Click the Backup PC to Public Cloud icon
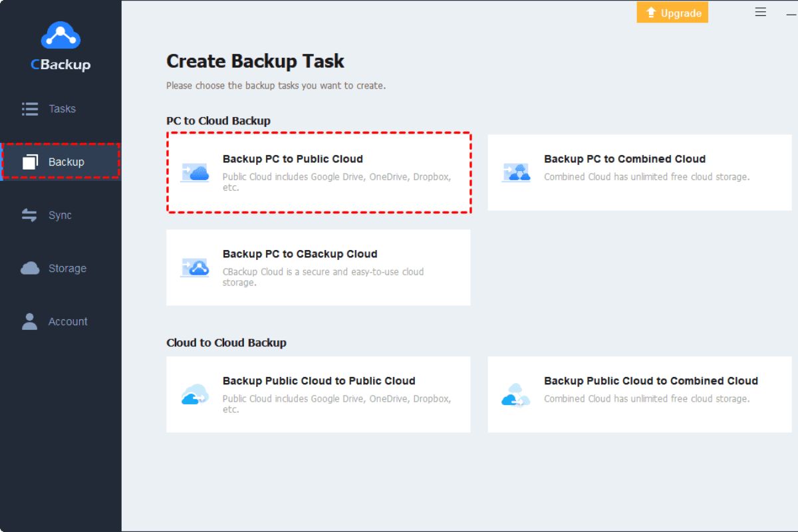798x532 pixels. click(x=195, y=172)
